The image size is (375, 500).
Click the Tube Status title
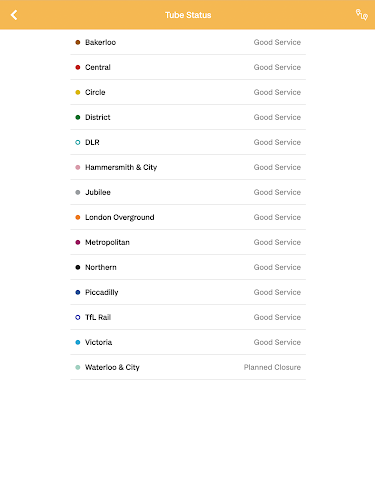(188, 15)
